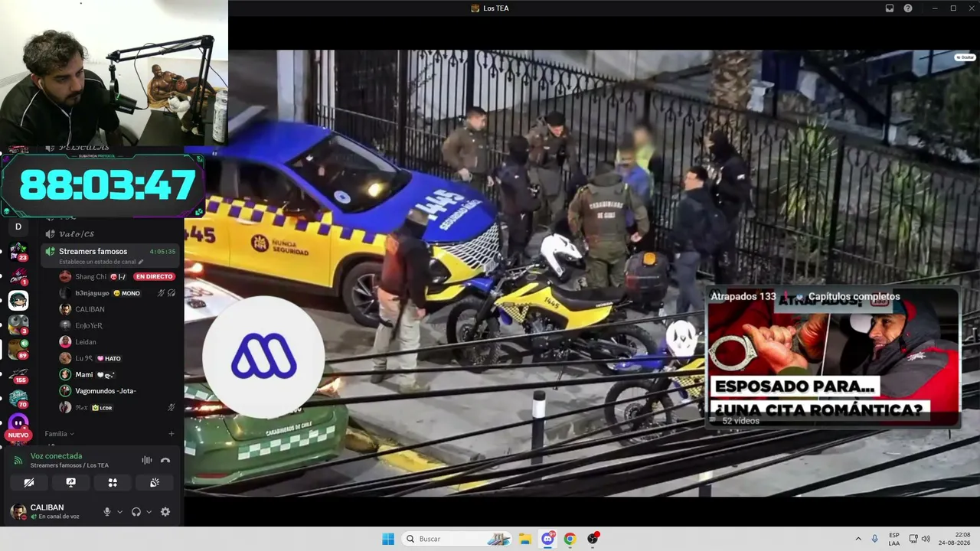Click the Voz conectada status text
The image size is (980, 551).
tap(56, 456)
